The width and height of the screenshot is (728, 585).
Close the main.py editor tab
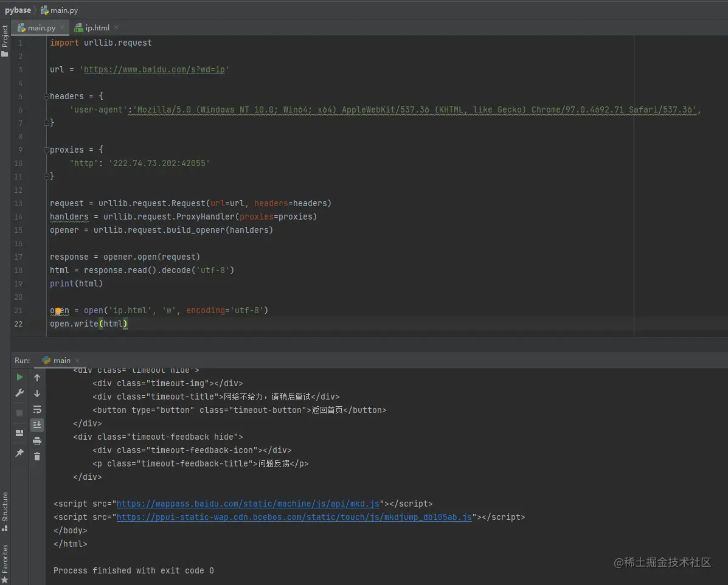[62, 27]
